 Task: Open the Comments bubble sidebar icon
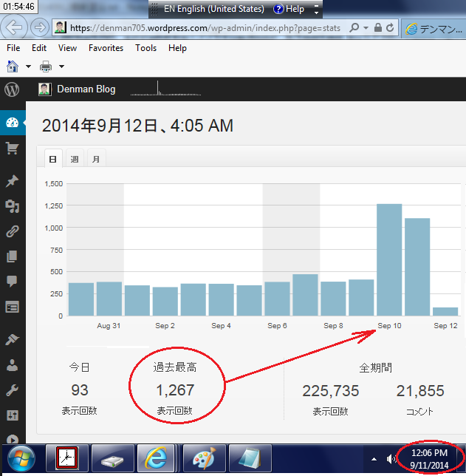point(12,282)
